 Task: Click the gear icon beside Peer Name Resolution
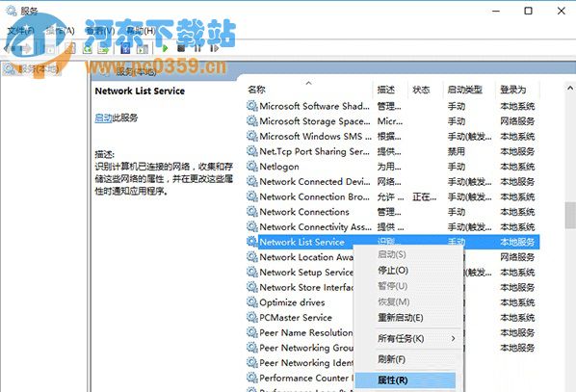pyautogui.click(x=252, y=332)
